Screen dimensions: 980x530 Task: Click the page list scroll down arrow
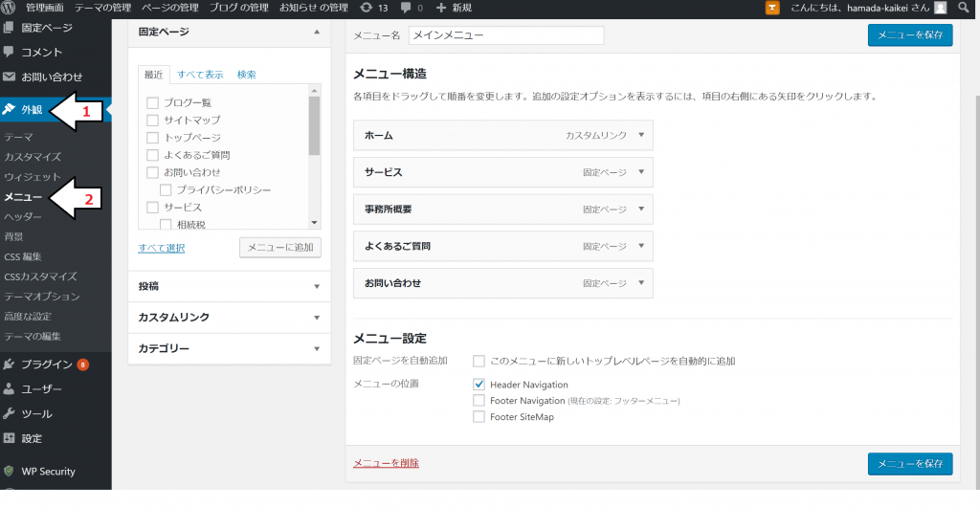pyautogui.click(x=314, y=223)
